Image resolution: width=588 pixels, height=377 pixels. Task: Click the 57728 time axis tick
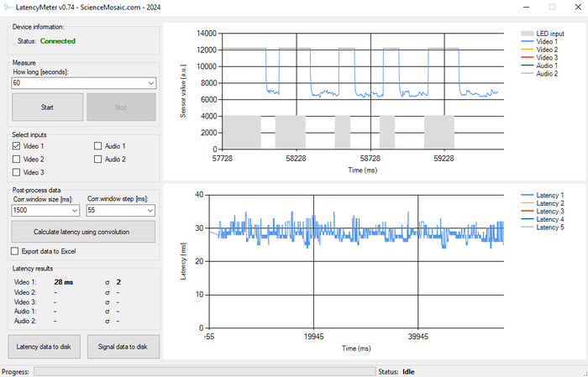(223, 159)
